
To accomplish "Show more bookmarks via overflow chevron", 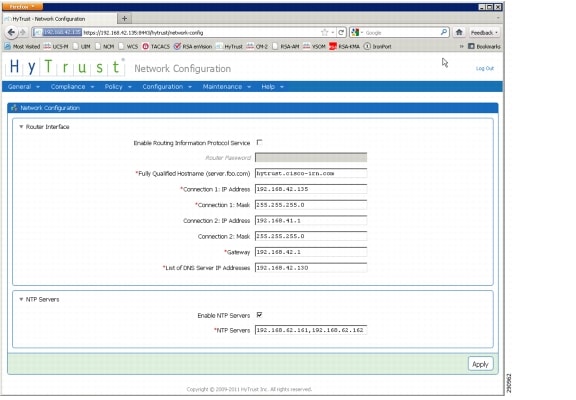I will pos(461,47).
